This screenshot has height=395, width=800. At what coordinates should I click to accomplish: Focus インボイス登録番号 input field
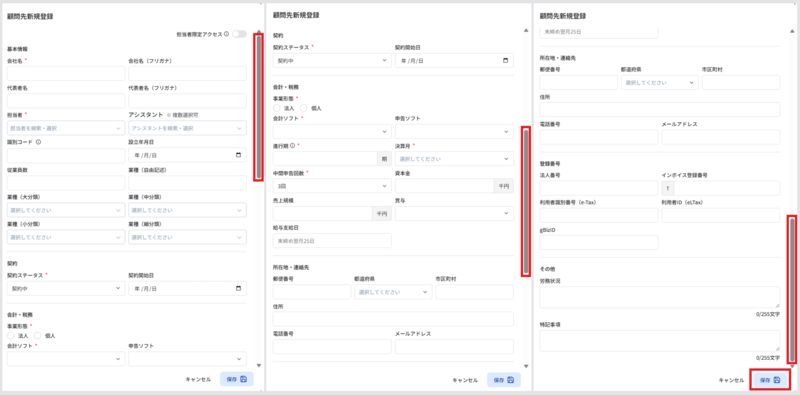[x=727, y=188]
